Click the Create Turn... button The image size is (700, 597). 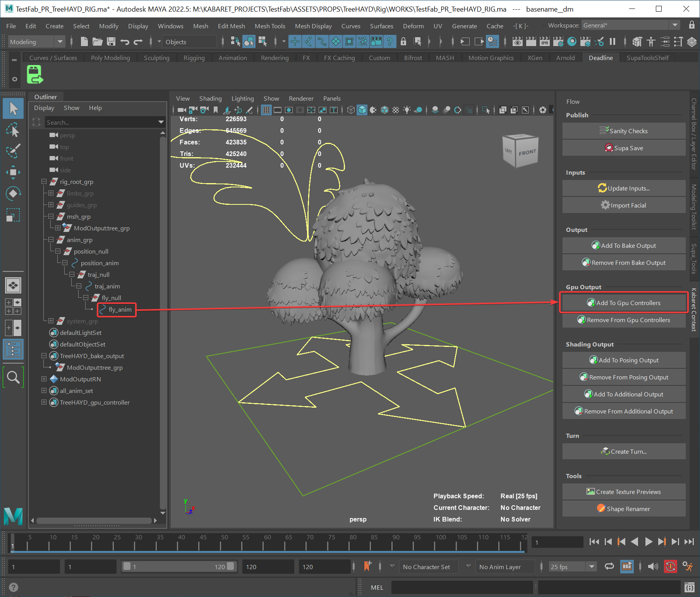pos(624,451)
